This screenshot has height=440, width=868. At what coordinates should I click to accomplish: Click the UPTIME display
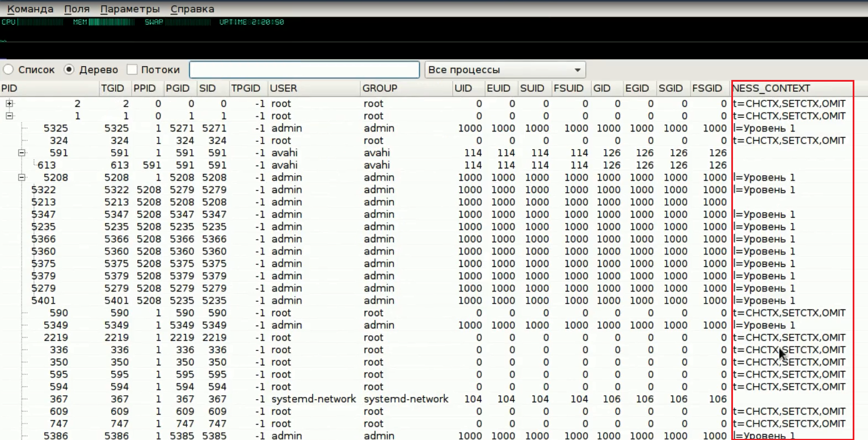(251, 22)
